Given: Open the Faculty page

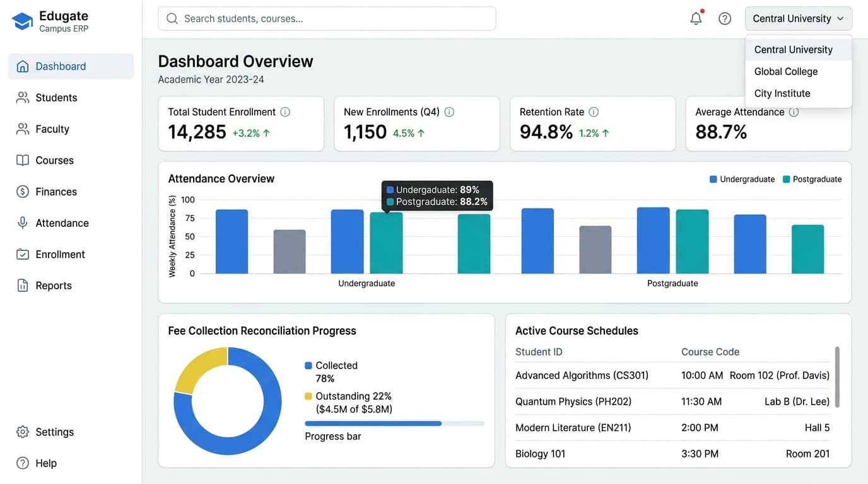Looking at the screenshot, I should point(71,129).
